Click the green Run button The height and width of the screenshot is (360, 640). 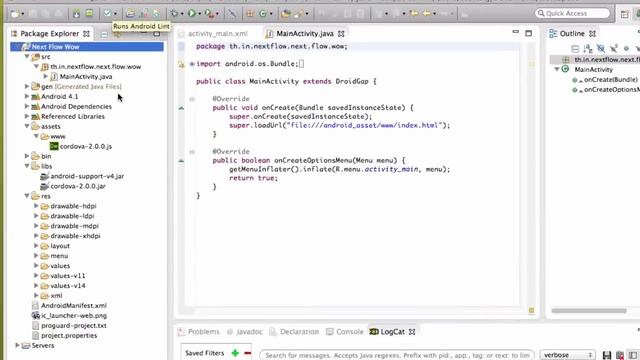point(191,13)
